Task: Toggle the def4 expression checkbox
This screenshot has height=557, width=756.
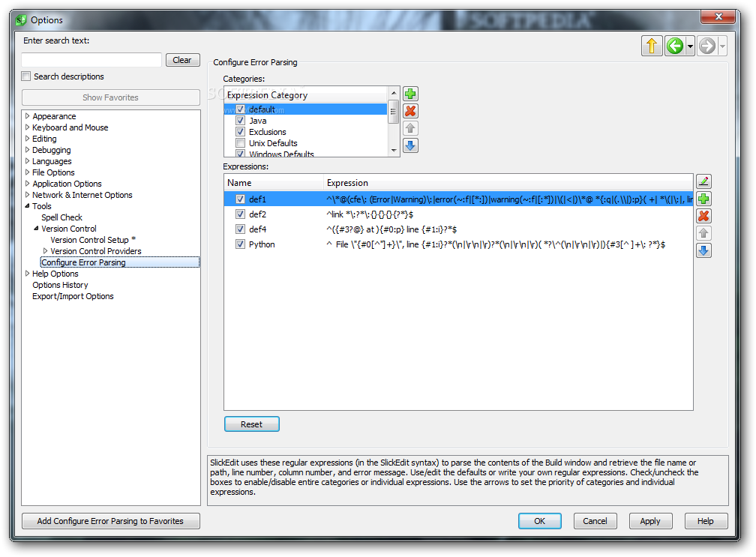Action: (240, 229)
